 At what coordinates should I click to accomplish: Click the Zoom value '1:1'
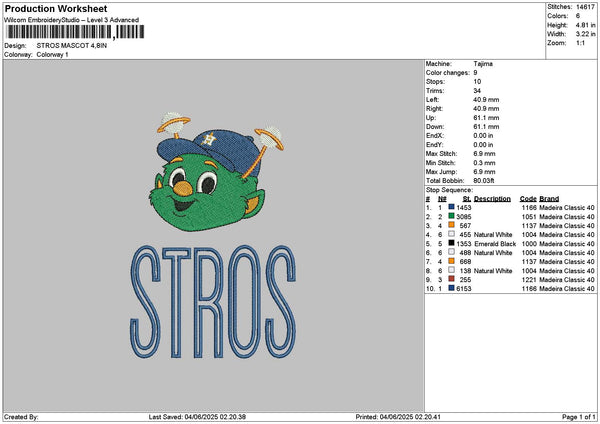coord(580,43)
